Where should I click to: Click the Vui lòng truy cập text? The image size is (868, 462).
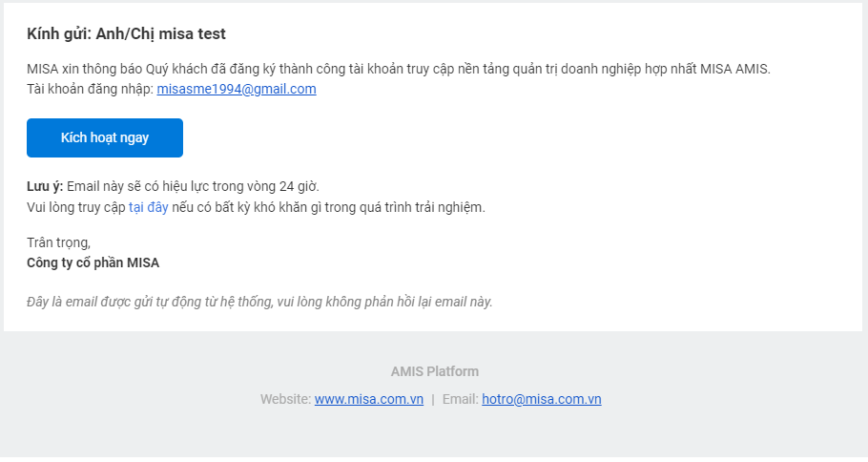pyautogui.click(x=76, y=207)
